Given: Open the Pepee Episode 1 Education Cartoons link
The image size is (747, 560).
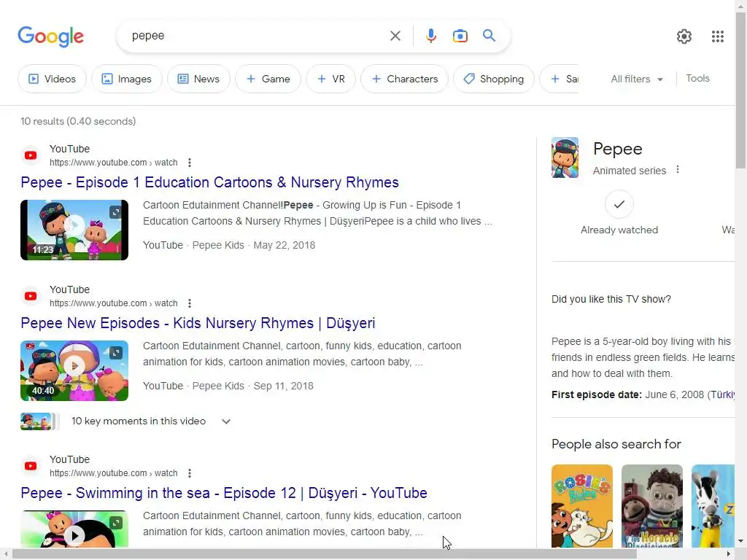Looking at the screenshot, I should (209, 182).
